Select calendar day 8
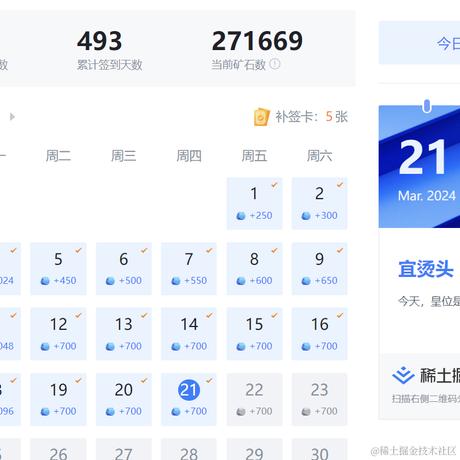This screenshot has width=460, height=460. pyautogui.click(x=254, y=269)
